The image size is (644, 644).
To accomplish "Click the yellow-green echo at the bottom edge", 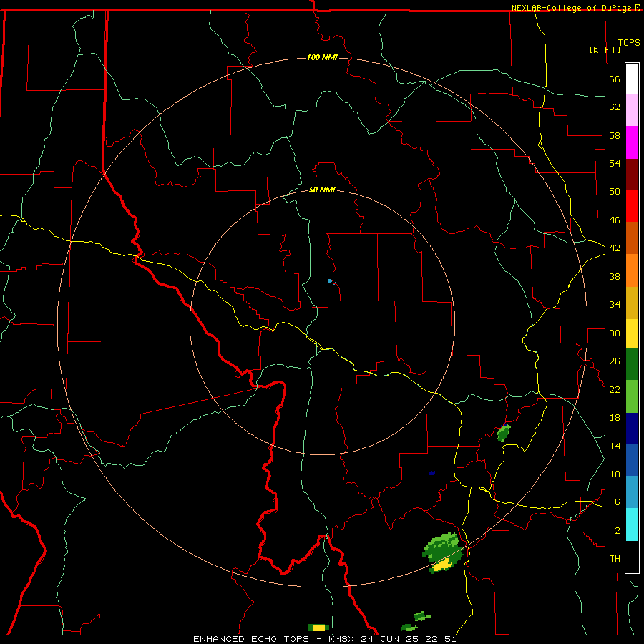I will 318,628.
